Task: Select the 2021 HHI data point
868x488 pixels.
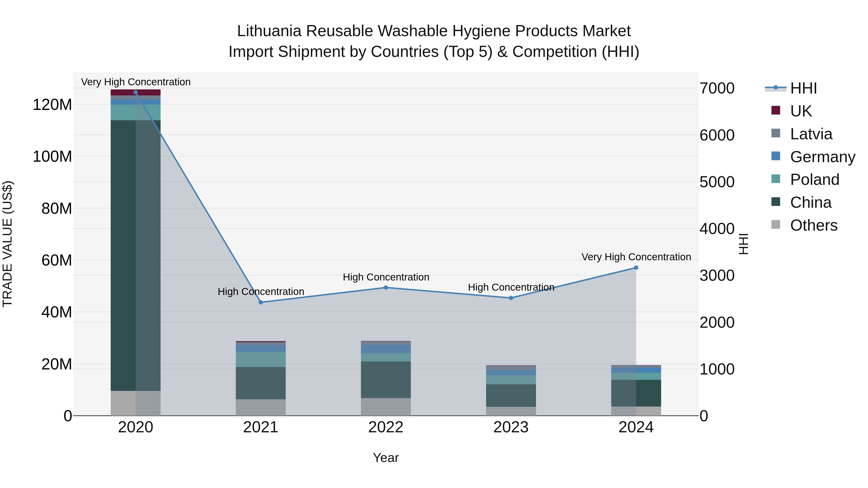Action: 261,302
